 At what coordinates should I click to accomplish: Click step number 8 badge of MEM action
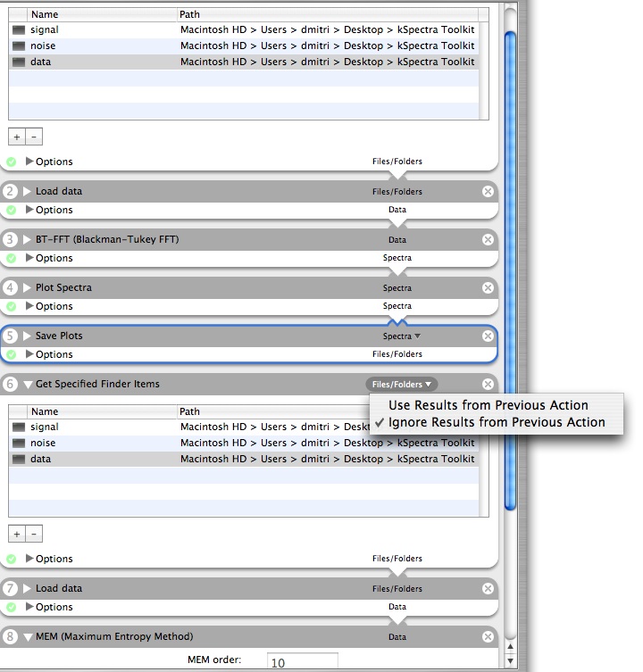click(x=10, y=636)
